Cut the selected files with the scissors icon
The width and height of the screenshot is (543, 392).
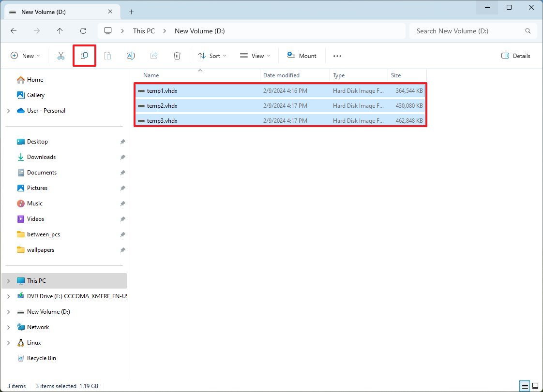60,56
